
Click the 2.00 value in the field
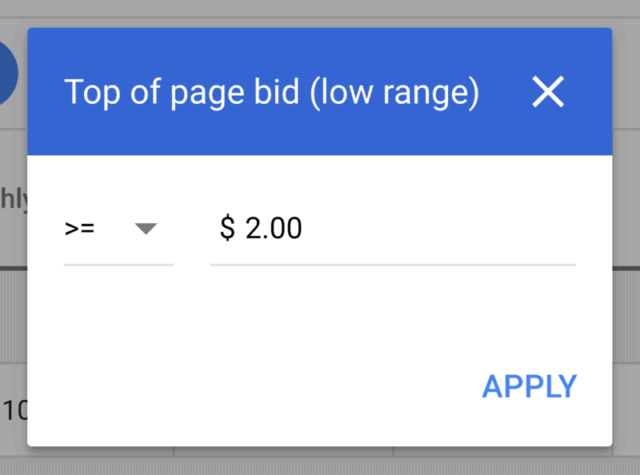pyautogui.click(x=273, y=228)
